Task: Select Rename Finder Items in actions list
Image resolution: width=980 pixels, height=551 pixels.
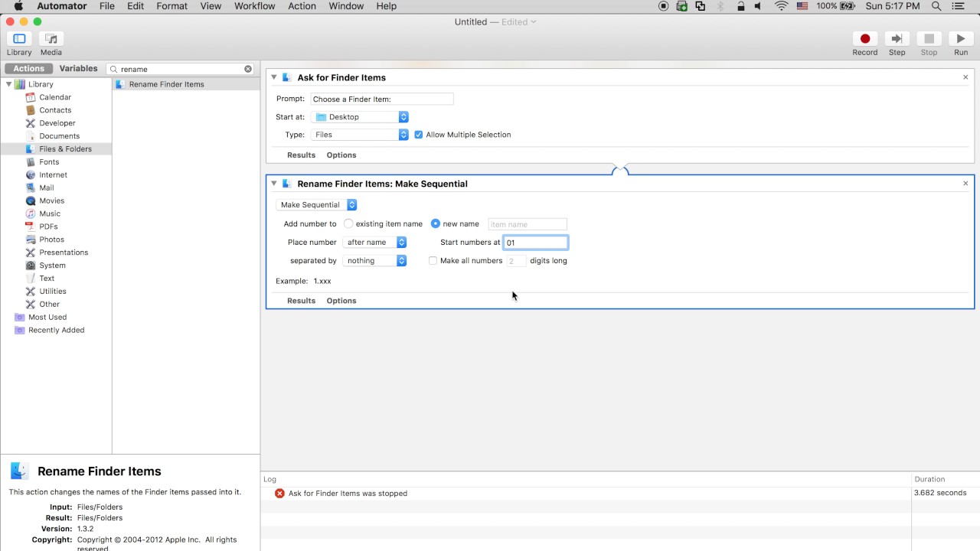Action: tap(186, 84)
